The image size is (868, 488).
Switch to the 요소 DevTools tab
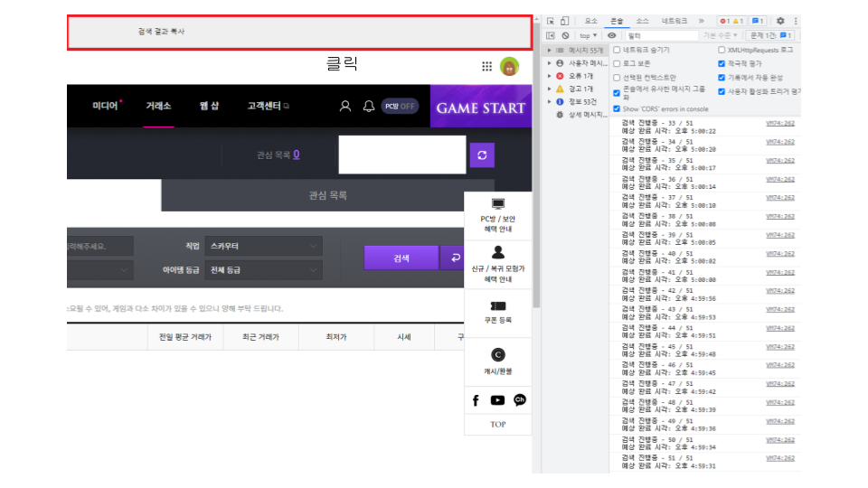point(590,21)
